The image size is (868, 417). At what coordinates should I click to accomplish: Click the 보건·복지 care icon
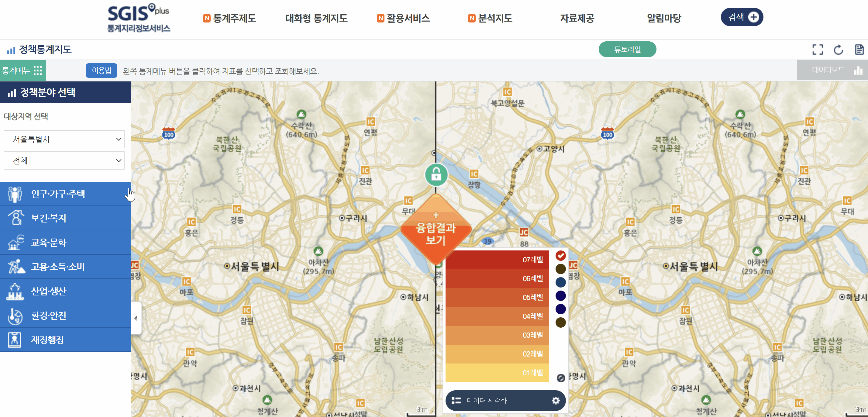point(15,218)
